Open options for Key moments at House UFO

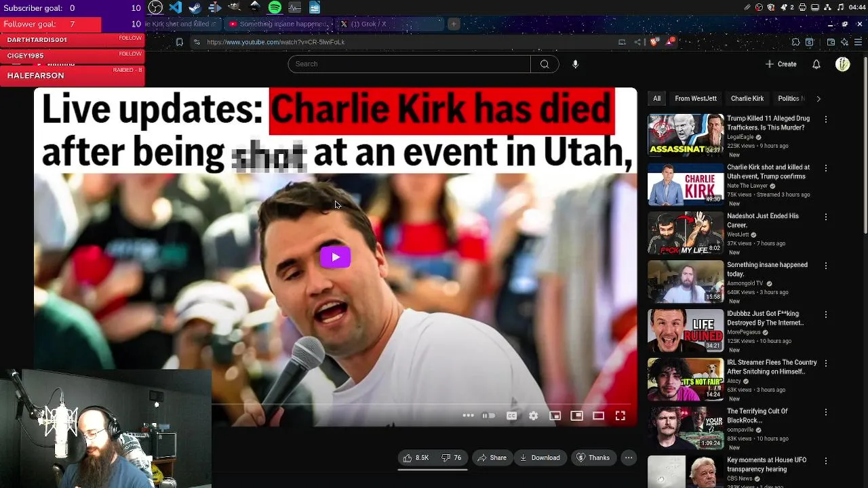pos(825,461)
